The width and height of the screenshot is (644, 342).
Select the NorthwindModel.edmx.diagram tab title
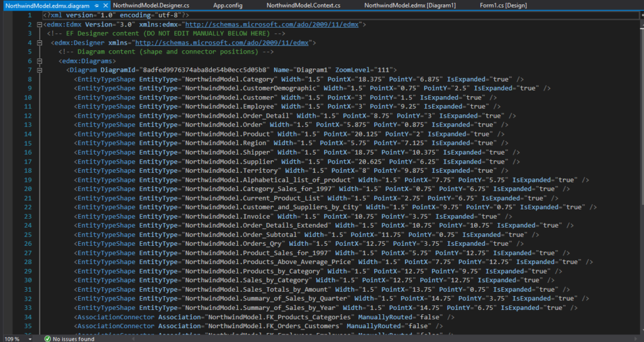pyautogui.click(x=47, y=6)
